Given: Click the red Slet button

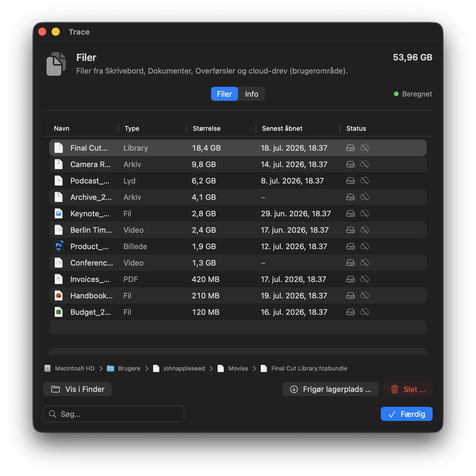Looking at the screenshot, I should point(408,389).
